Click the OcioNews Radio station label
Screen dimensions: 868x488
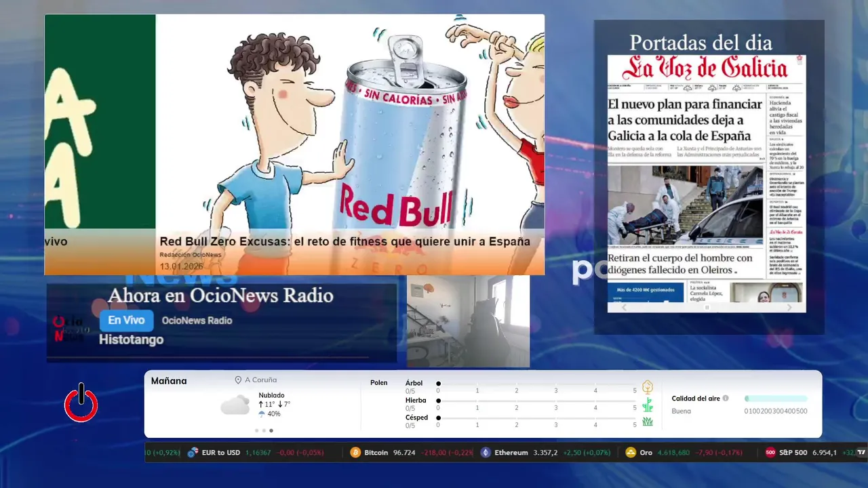[x=197, y=321]
